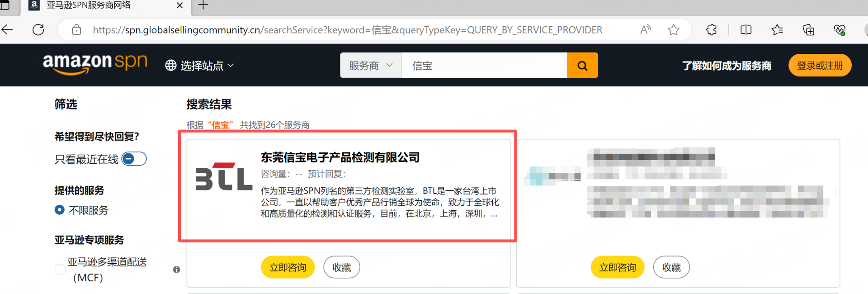Click the BTL description text paragraph

pos(380,202)
